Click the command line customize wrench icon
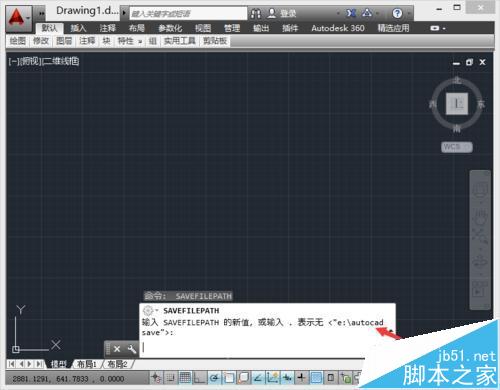500x390 pixels. click(131, 349)
